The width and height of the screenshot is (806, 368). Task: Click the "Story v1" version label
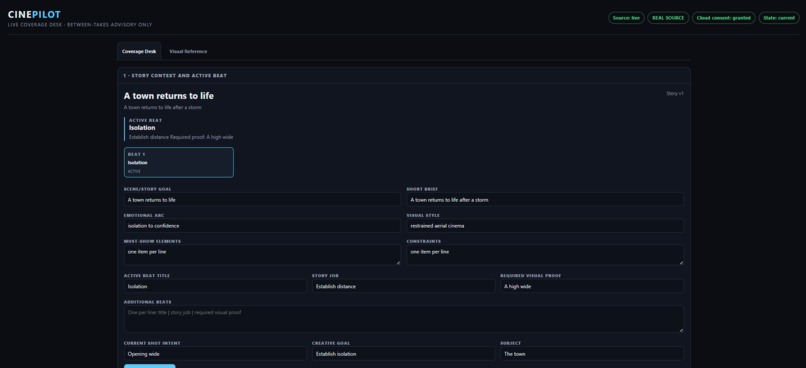tap(674, 94)
